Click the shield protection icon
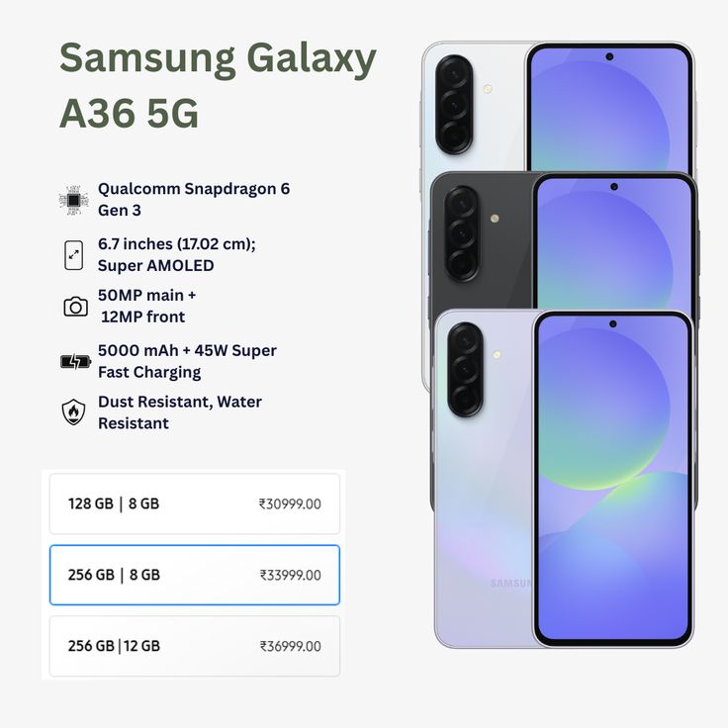The image size is (728, 728). (x=74, y=411)
